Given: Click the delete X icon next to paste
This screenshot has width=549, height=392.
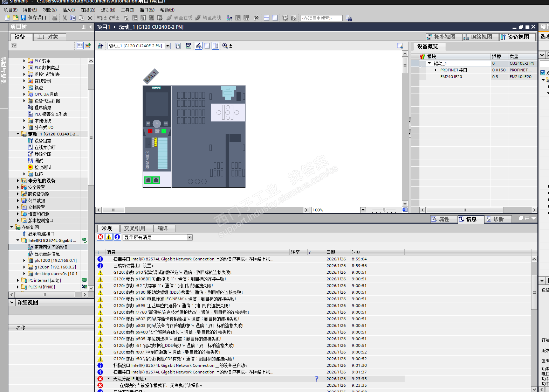Looking at the screenshot, I should click(90, 18).
